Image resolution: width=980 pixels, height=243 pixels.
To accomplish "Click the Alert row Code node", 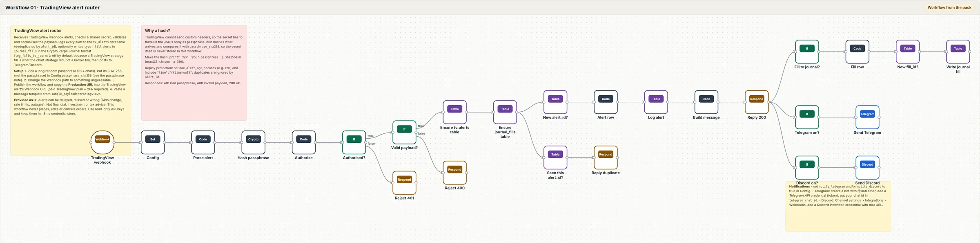I will 606,102.
